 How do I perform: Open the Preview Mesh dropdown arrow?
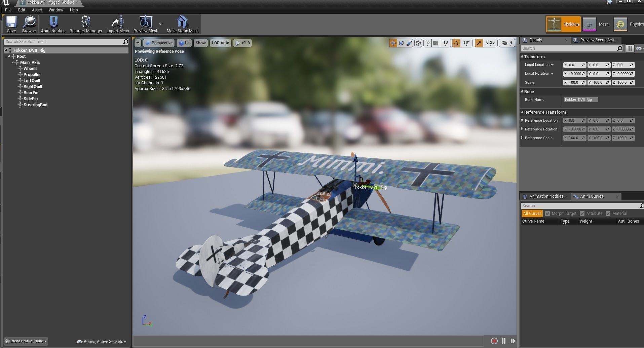tap(161, 24)
